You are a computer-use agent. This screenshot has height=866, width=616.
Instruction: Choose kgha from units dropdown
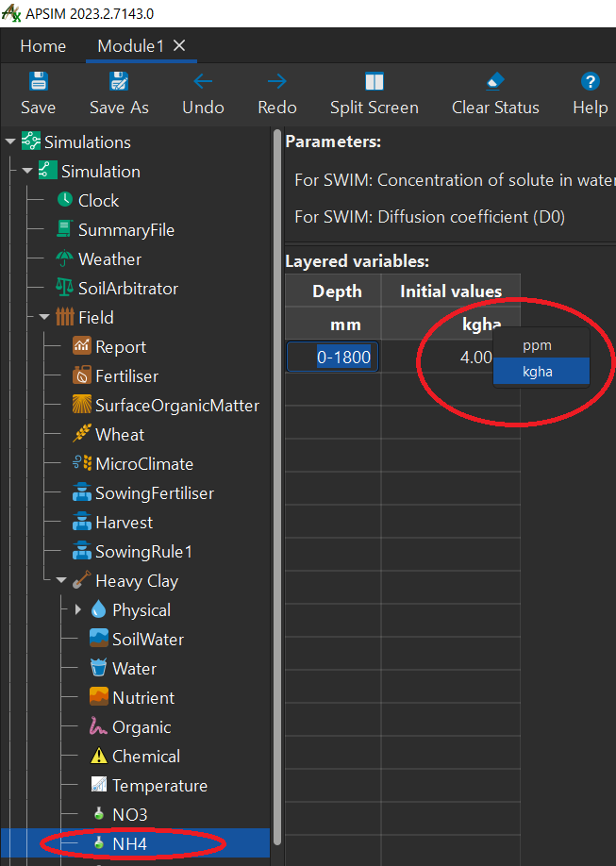[x=541, y=371]
